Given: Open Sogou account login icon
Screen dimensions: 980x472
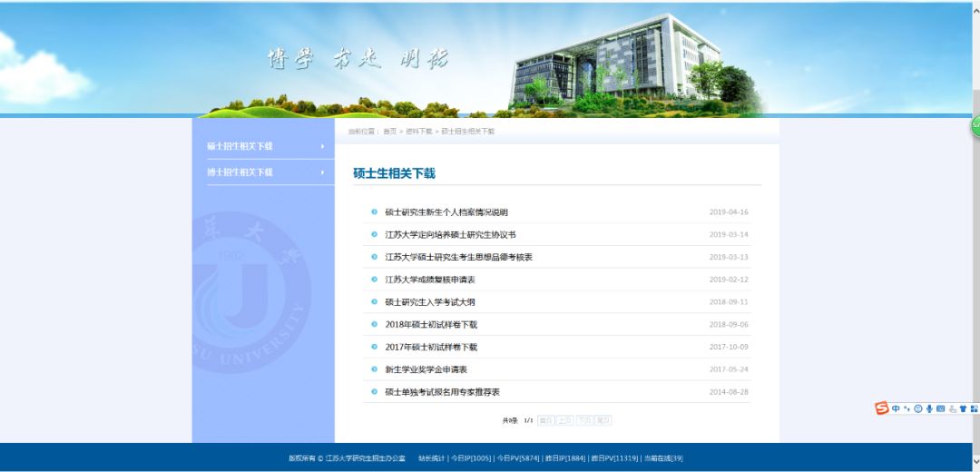Looking at the screenshot, I should (x=953, y=408).
